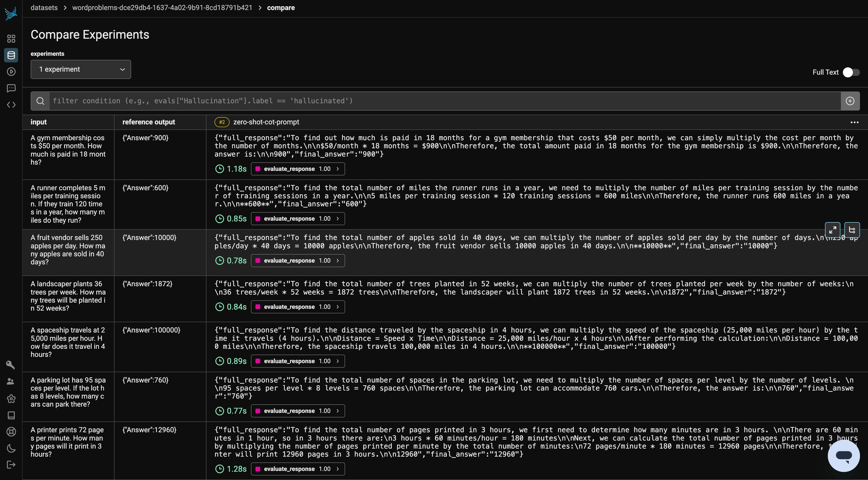Screen dimensions: 868x480
Task: Open the '1 experiment' dropdown
Action: [x=81, y=69]
